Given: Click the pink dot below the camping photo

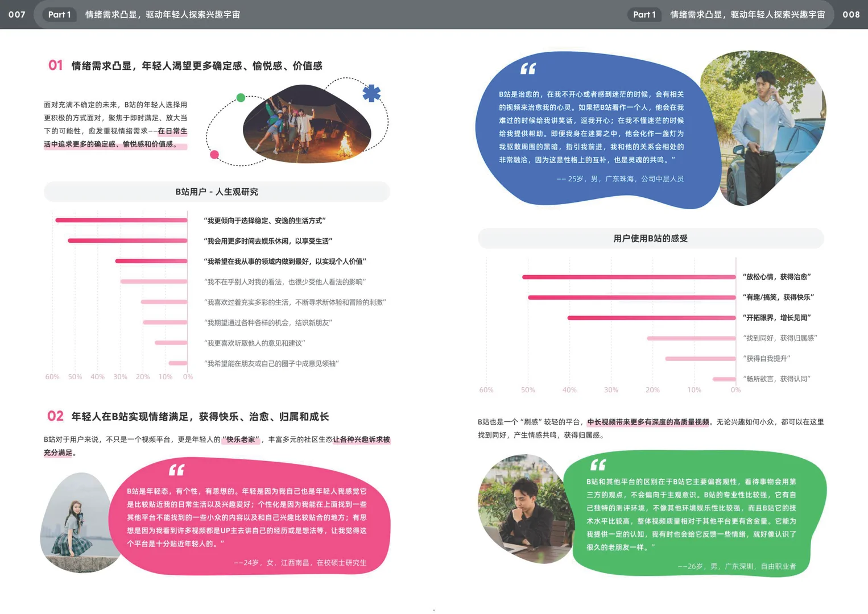Looking at the screenshot, I should click(x=214, y=154).
